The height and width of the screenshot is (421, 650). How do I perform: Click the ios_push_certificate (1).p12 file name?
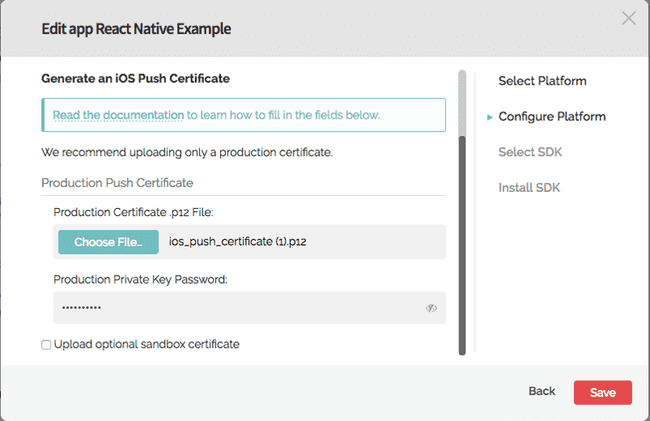coord(238,242)
